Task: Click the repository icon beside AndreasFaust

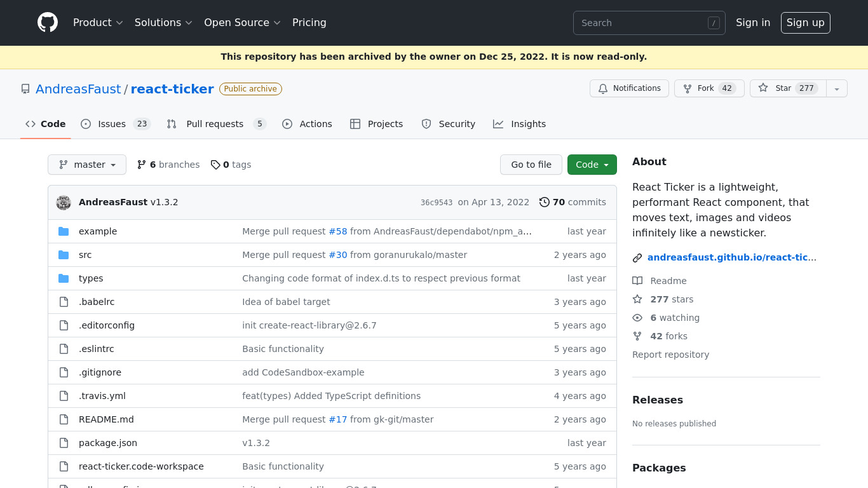Action: click(25, 89)
